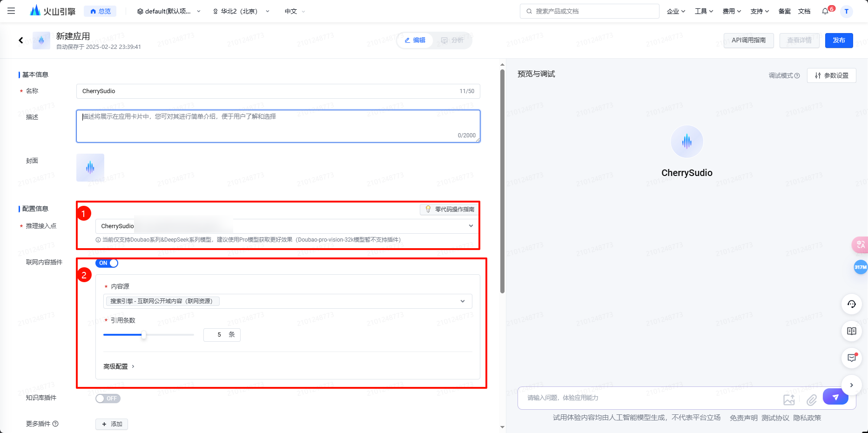Open the 隐私政策 link
868x433 pixels.
807,418
